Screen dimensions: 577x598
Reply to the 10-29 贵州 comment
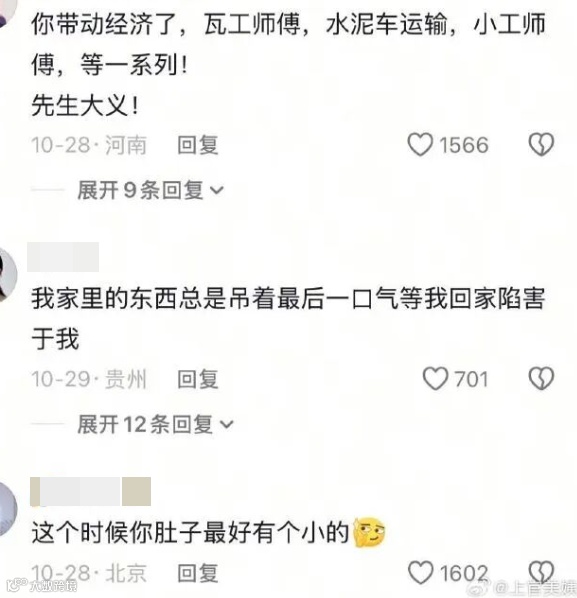point(198,379)
